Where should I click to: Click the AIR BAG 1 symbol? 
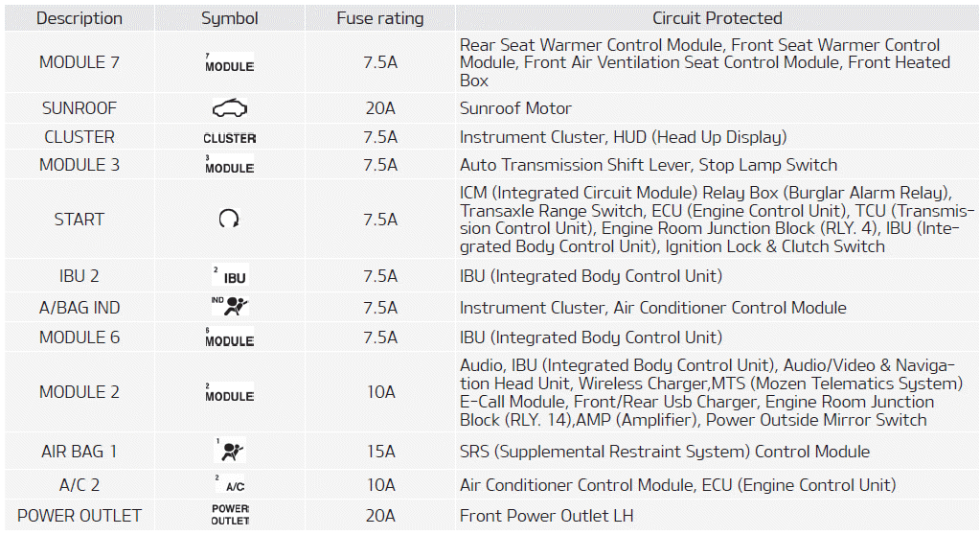pos(230,451)
